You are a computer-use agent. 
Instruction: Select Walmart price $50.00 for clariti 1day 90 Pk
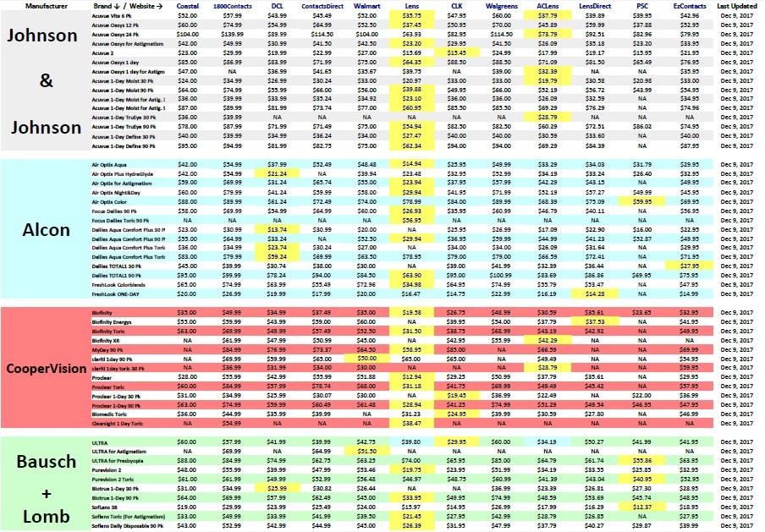[x=367, y=359]
